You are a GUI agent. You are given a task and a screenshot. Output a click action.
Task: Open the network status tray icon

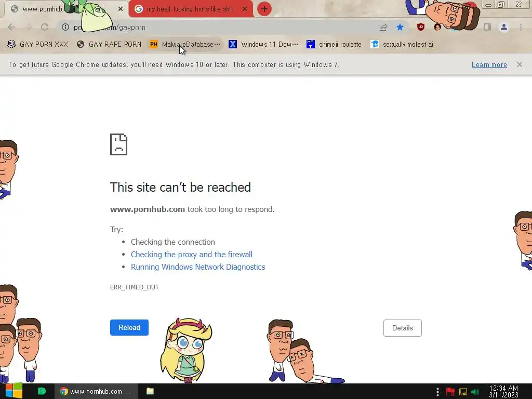click(x=463, y=392)
